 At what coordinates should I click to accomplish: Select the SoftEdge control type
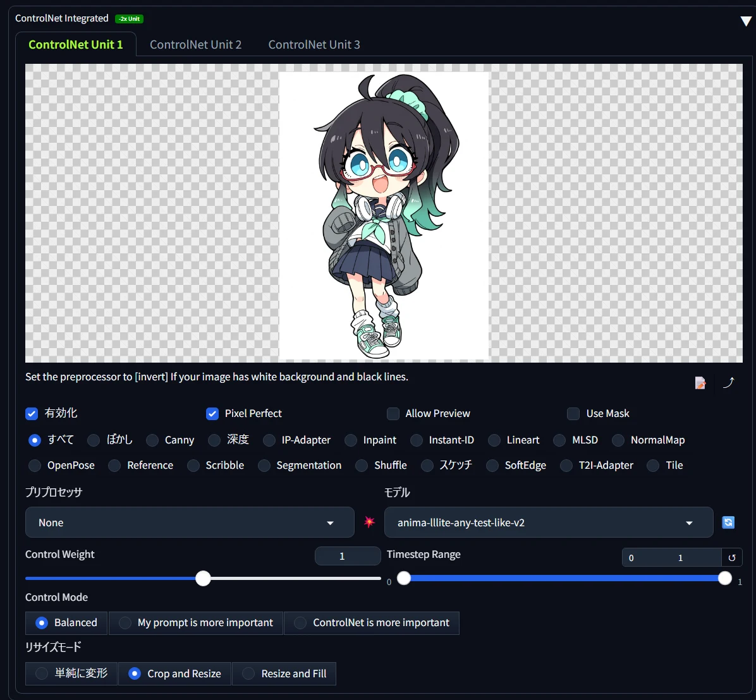[x=492, y=466]
